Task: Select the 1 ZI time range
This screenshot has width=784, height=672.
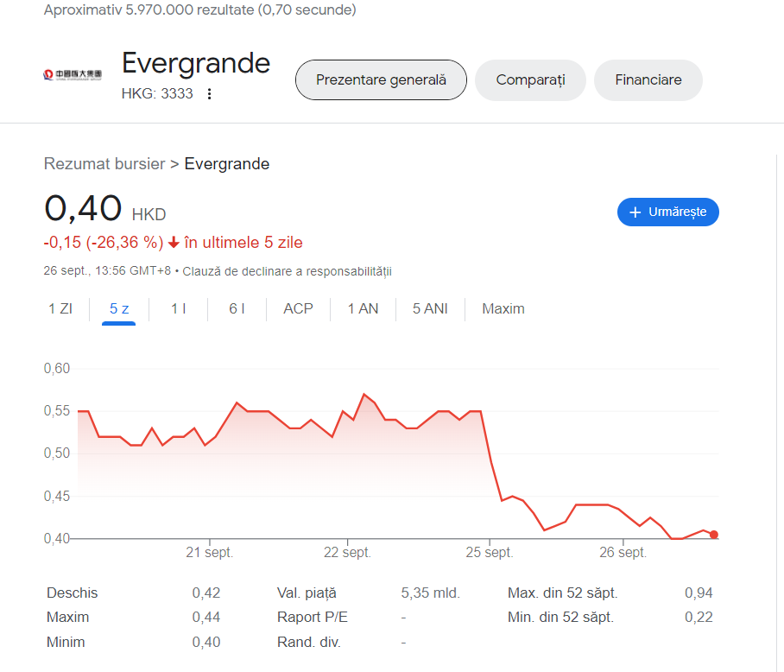Action: point(60,309)
